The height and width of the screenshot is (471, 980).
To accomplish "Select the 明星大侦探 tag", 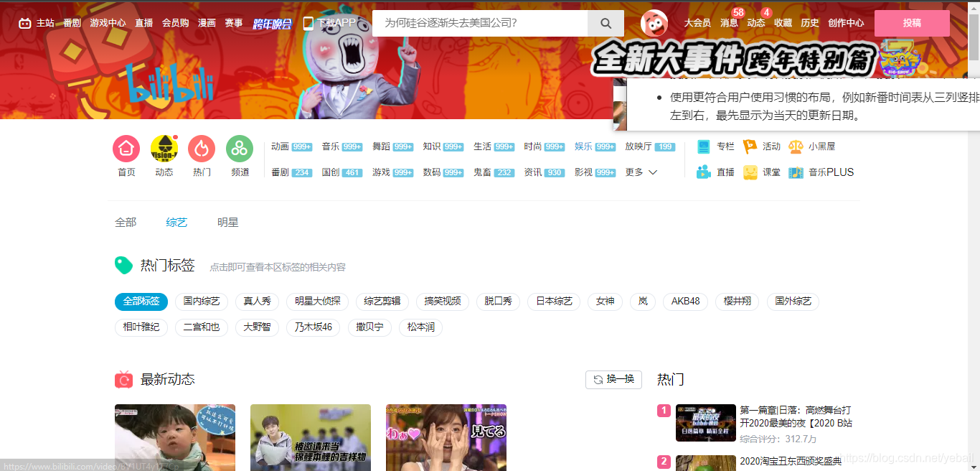I will click(317, 302).
